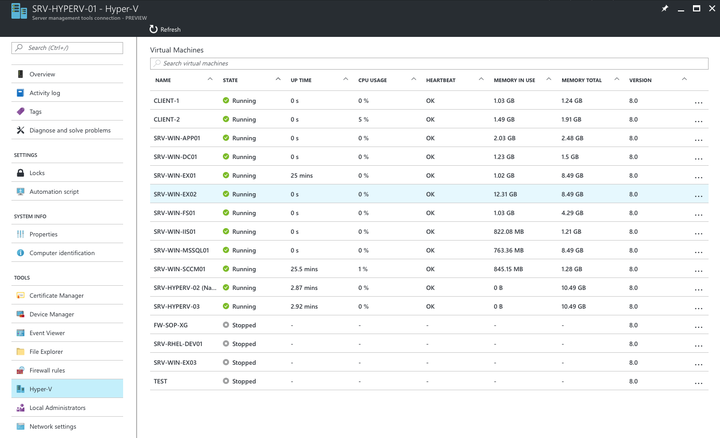
Task: Sort by the HEARTBEAT column arrow
Action: (481, 79)
